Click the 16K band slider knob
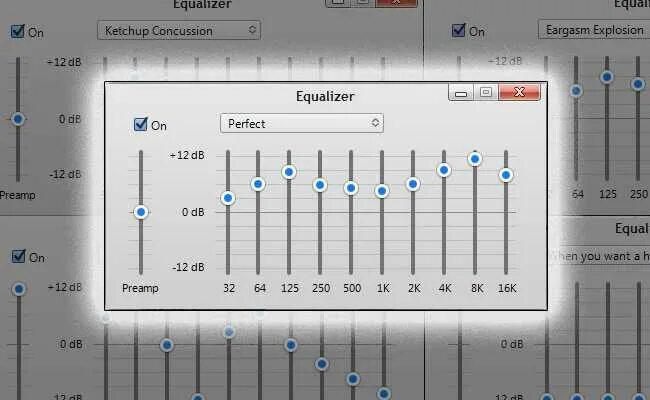This screenshot has width=650, height=400. click(506, 175)
